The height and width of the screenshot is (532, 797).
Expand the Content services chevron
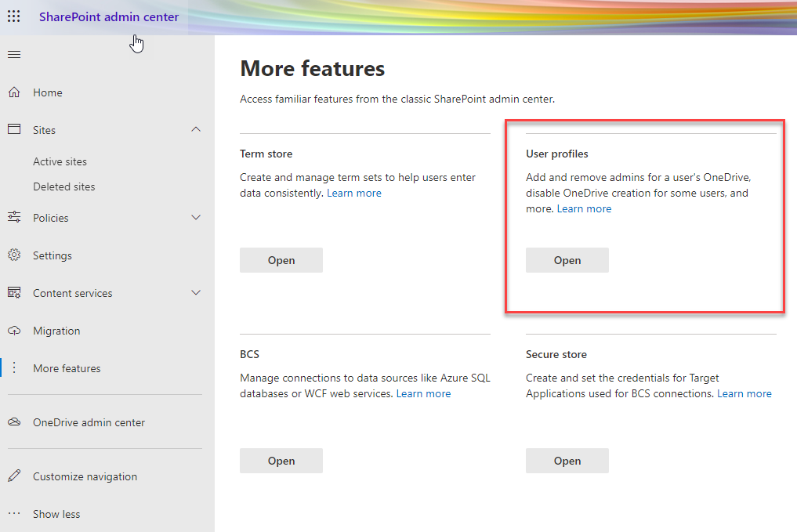click(196, 293)
